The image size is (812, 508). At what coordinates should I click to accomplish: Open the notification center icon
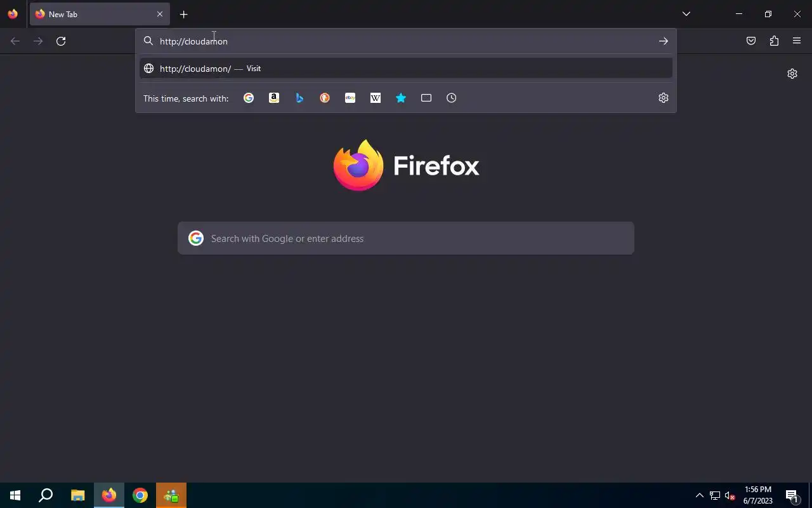tap(792, 495)
